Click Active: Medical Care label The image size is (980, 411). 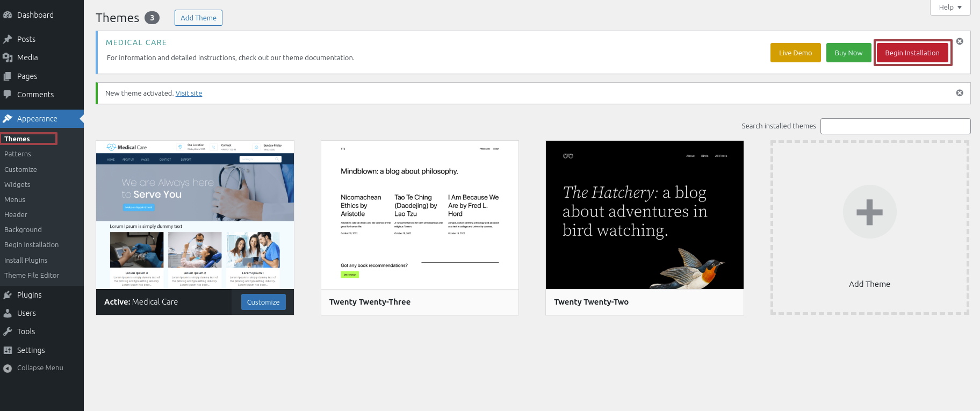pos(141,302)
